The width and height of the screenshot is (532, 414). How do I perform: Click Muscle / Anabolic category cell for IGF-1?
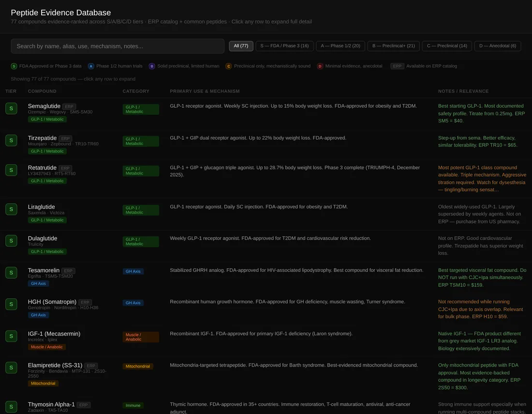coord(140,337)
